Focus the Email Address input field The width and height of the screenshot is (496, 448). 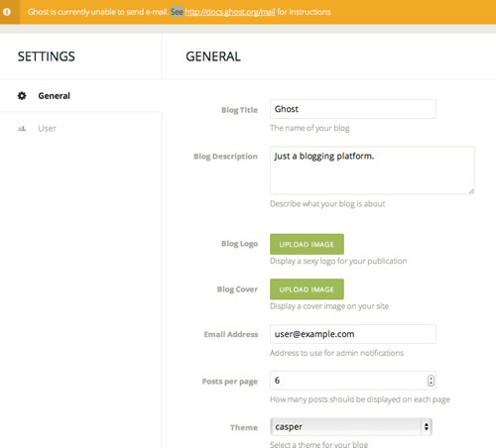click(353, 334)
